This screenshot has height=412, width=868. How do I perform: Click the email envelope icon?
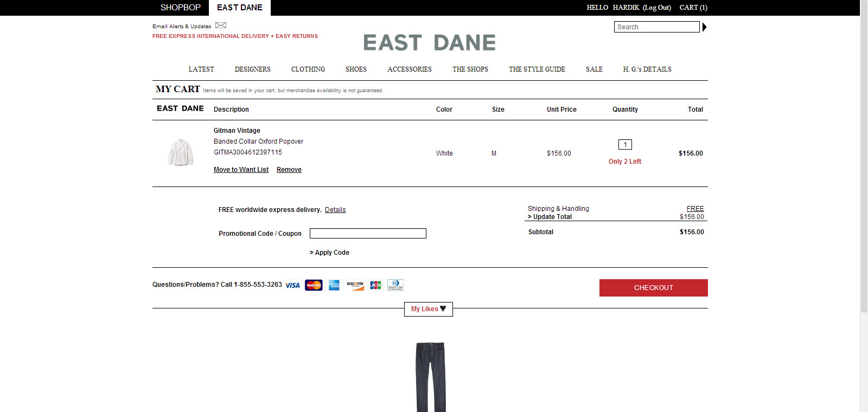pyautogui.click(x=221, y=25)
